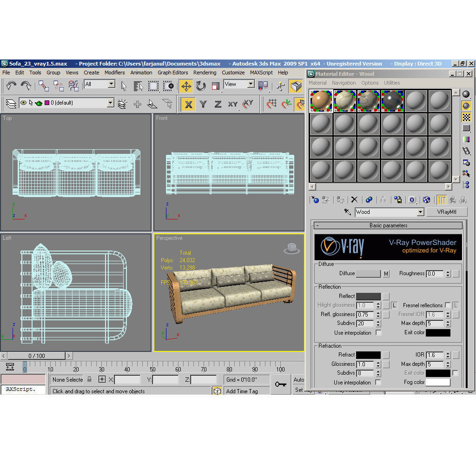This screenshot has height=476, width=476.
Task: Adjust the refraction IOR spinner
Action: pos(448,355)
